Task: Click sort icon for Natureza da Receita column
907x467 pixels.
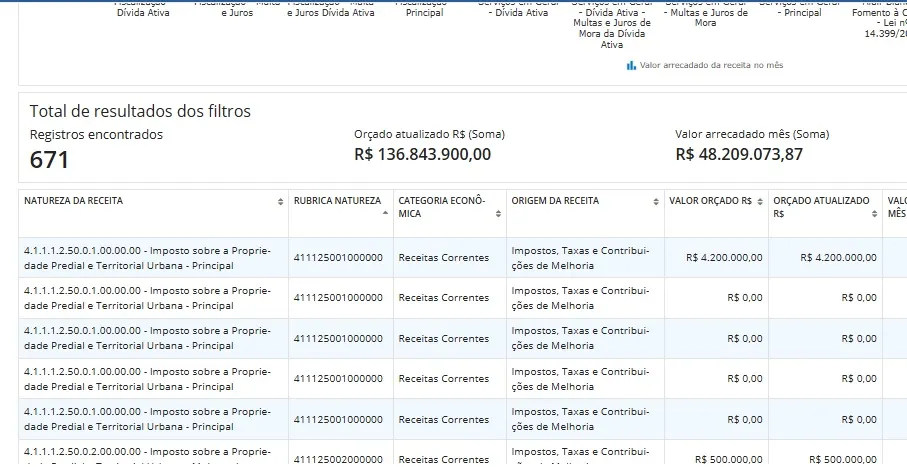Action: 280,201
